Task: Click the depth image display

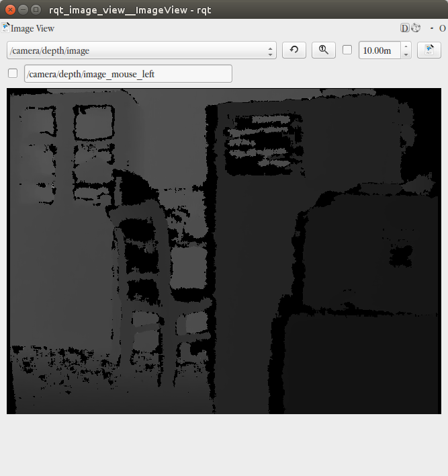Action: [x=224, y=251]
